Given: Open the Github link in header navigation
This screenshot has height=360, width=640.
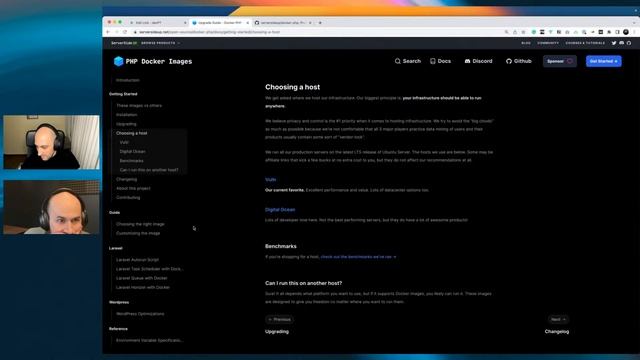Looking at the screenshot, I should pos(519,61).
